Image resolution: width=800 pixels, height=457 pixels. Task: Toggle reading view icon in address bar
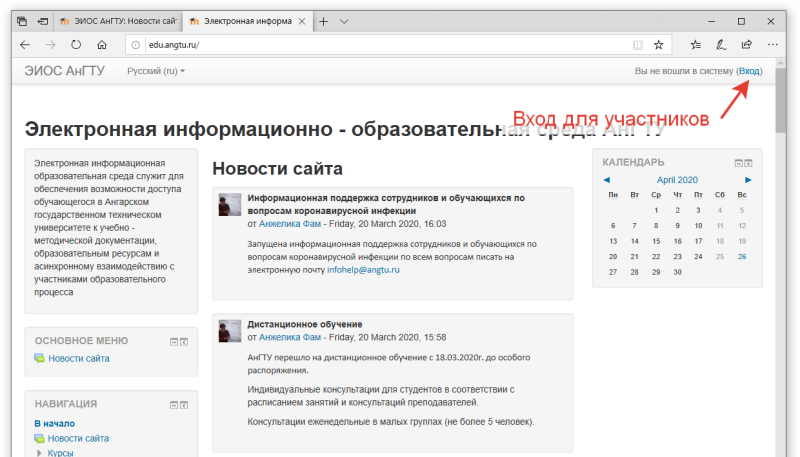pyautogui.click(x=638, y=45)
